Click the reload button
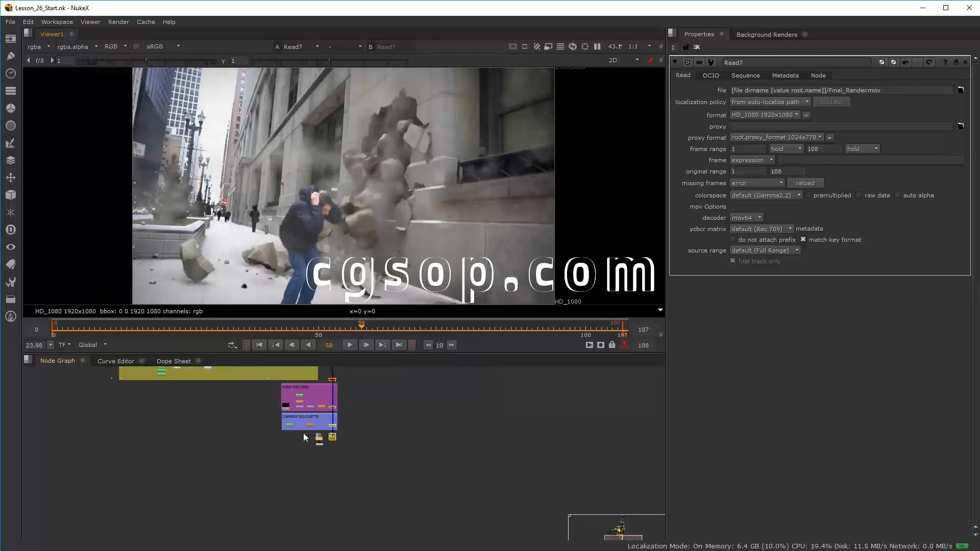Image resolution: width=980 pixels, height=551 pixels. [x=805, y=183]
